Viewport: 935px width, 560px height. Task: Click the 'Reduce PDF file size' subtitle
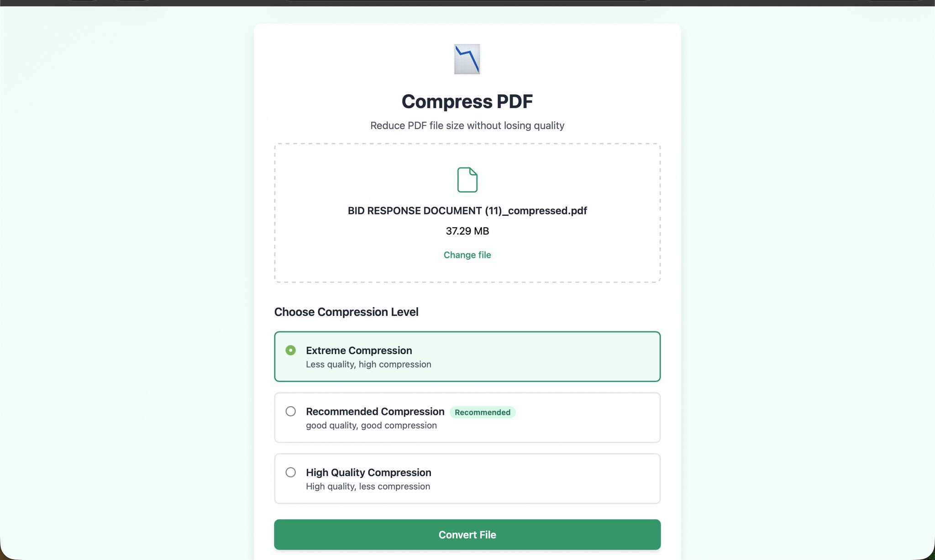point(467,126)
